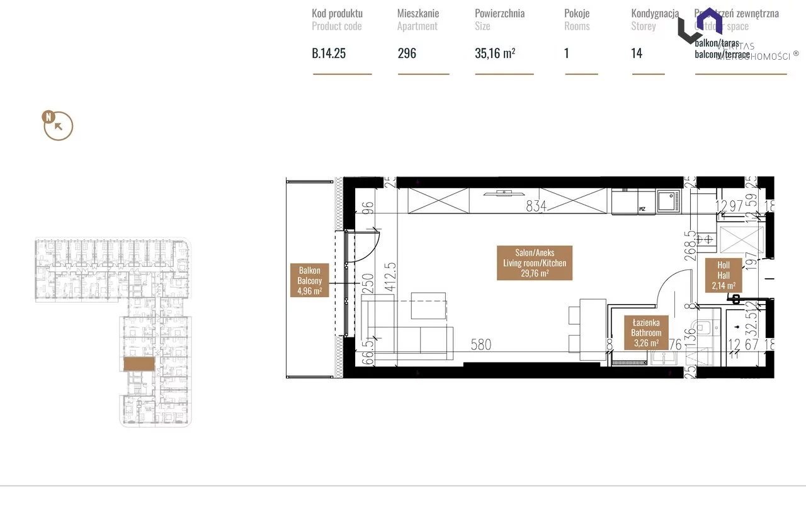This screenshot has height=532, width=806.
Task: Click the north compass icon
Action: (58, 125)
